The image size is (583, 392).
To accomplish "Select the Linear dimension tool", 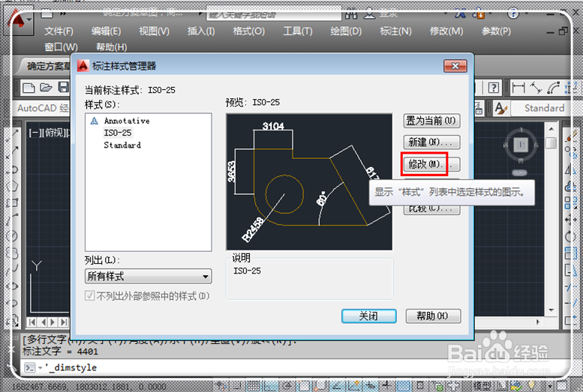I will click(x=518, y=88).
